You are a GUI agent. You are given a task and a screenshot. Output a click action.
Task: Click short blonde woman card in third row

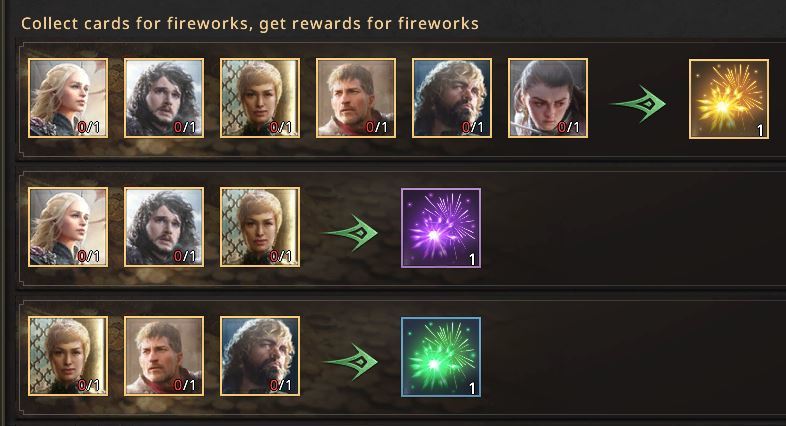(x=68, y=356)
